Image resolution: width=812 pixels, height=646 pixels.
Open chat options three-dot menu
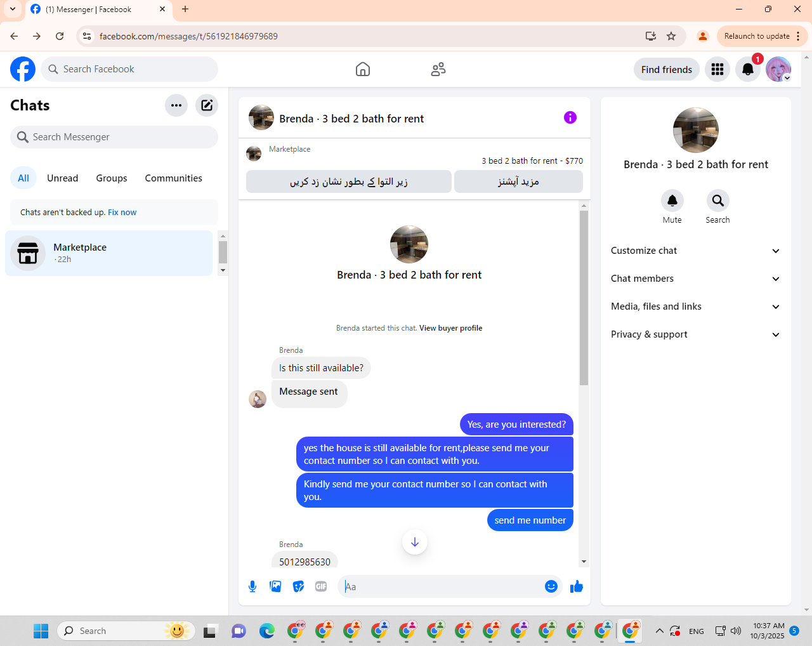[176, 105]
